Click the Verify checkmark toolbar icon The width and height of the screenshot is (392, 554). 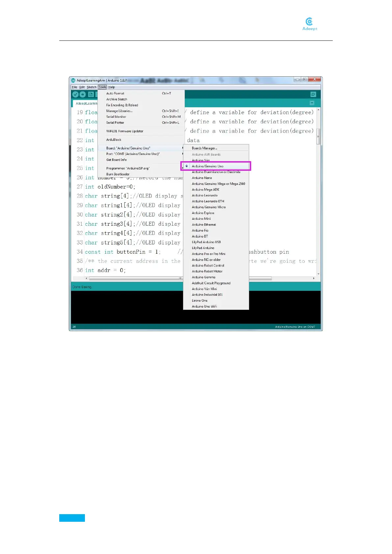click(75, 94)
